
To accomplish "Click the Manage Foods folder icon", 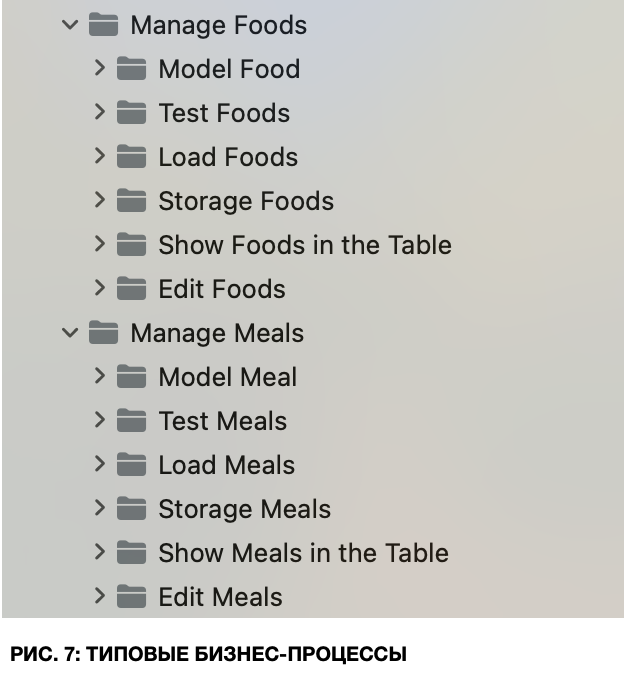I will (103, 25).
